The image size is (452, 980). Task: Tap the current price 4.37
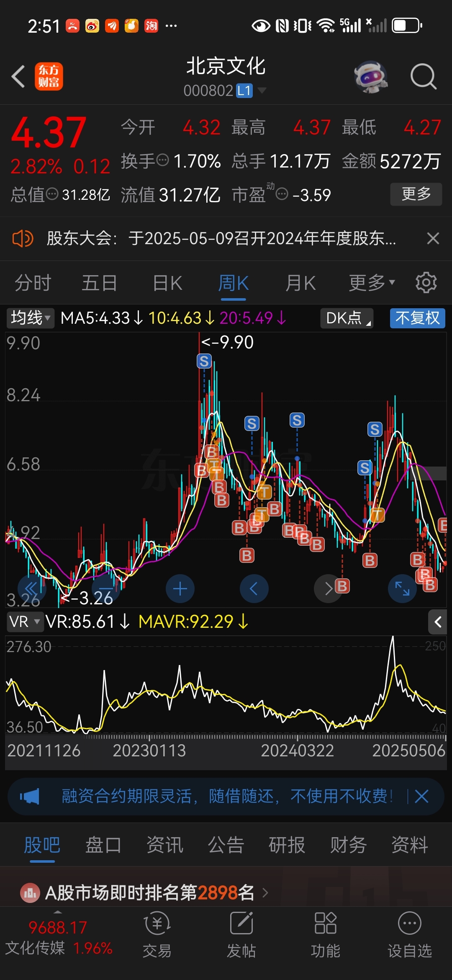49,132
